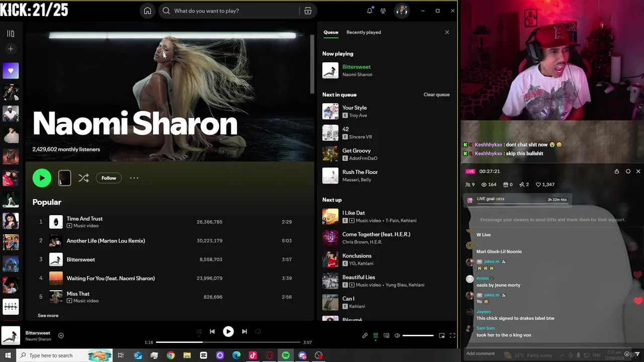644x362 pixels.
Task: Toggle repeat in the player bar
Action: pyautogui.click(x=258, y=331)
